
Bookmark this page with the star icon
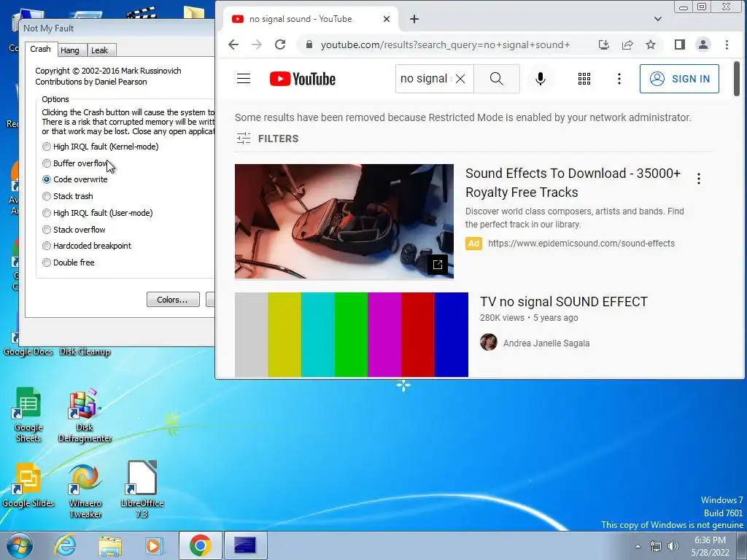point(651,44)
